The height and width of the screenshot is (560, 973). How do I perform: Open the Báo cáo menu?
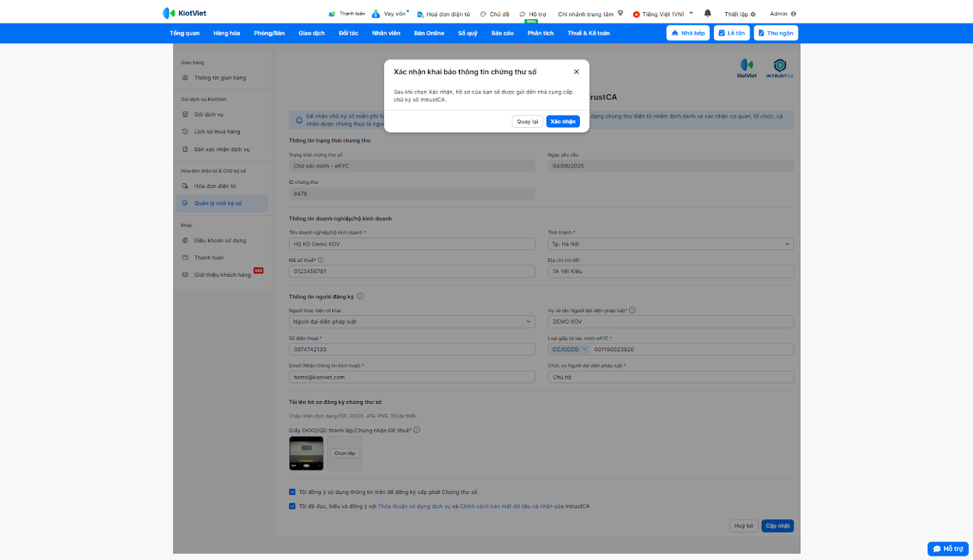(502, 33)
